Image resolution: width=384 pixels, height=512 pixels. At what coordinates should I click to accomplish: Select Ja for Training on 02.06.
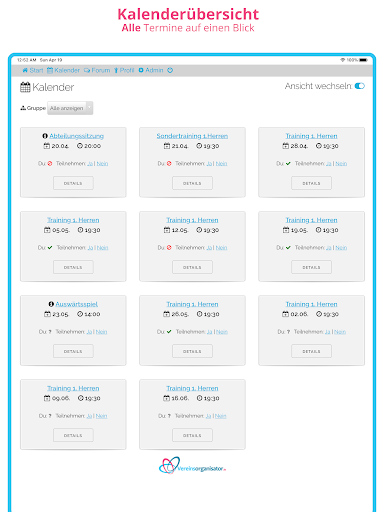click(x=328, y=332)
